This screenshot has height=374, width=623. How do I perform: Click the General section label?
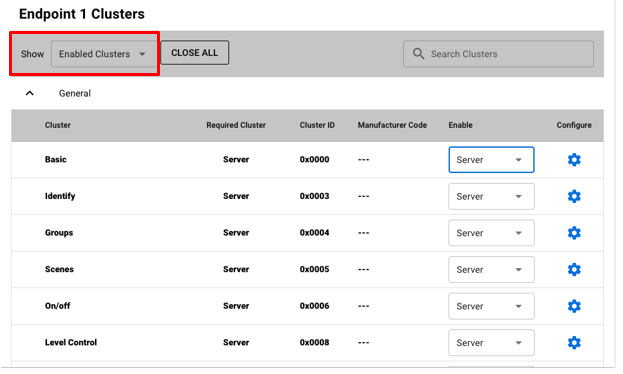tap(75, 93)
